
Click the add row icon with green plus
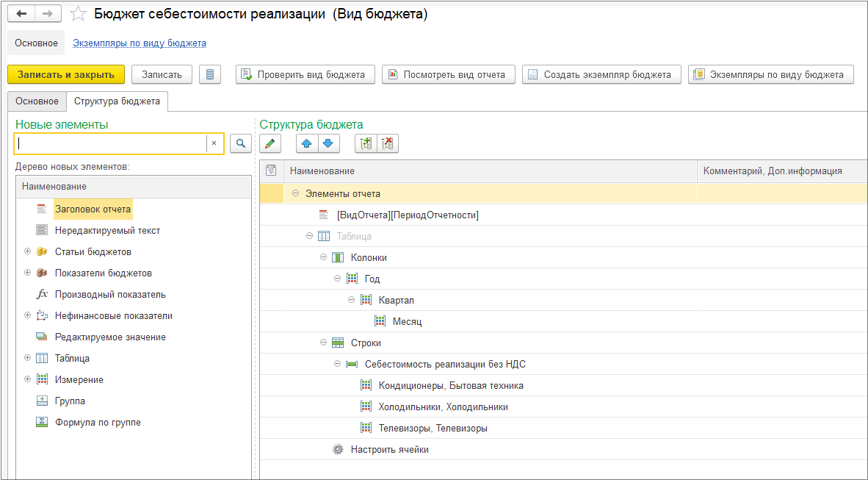pos(366,143)
